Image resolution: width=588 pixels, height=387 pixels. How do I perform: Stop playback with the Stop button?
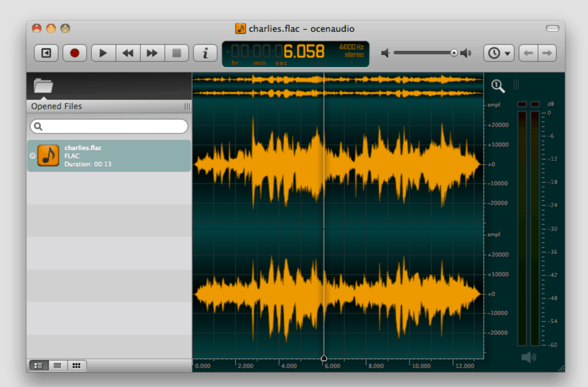177,53
